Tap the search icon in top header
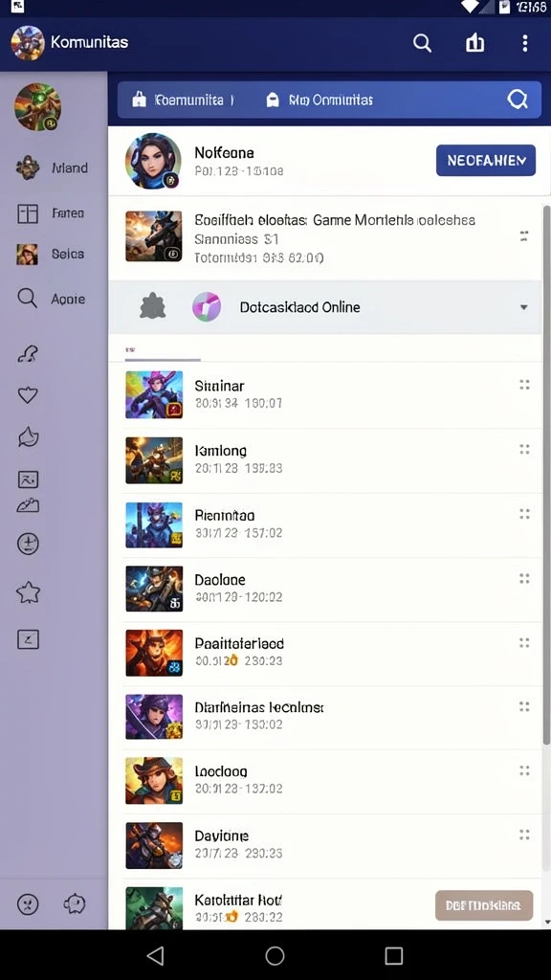 (422, 43)
